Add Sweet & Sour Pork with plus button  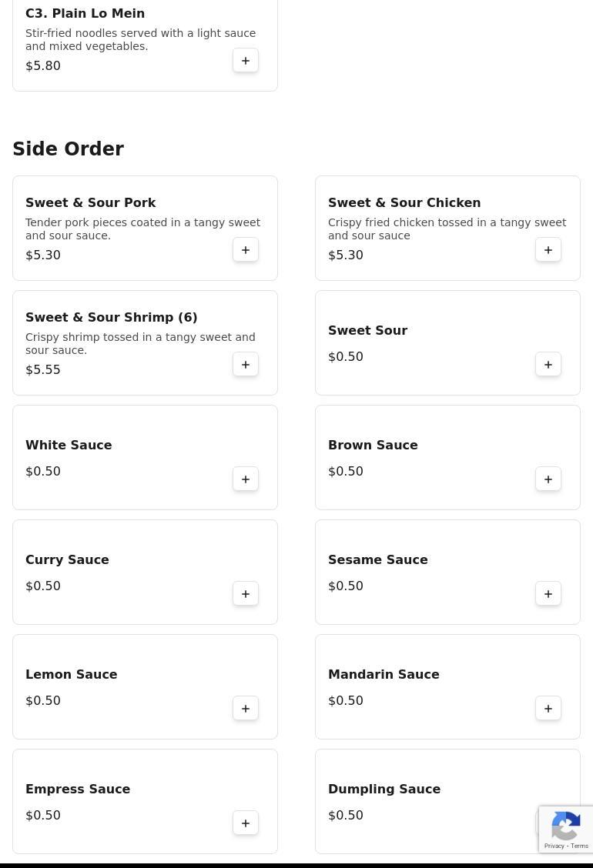pyautogui.click(x=246, y=249)
